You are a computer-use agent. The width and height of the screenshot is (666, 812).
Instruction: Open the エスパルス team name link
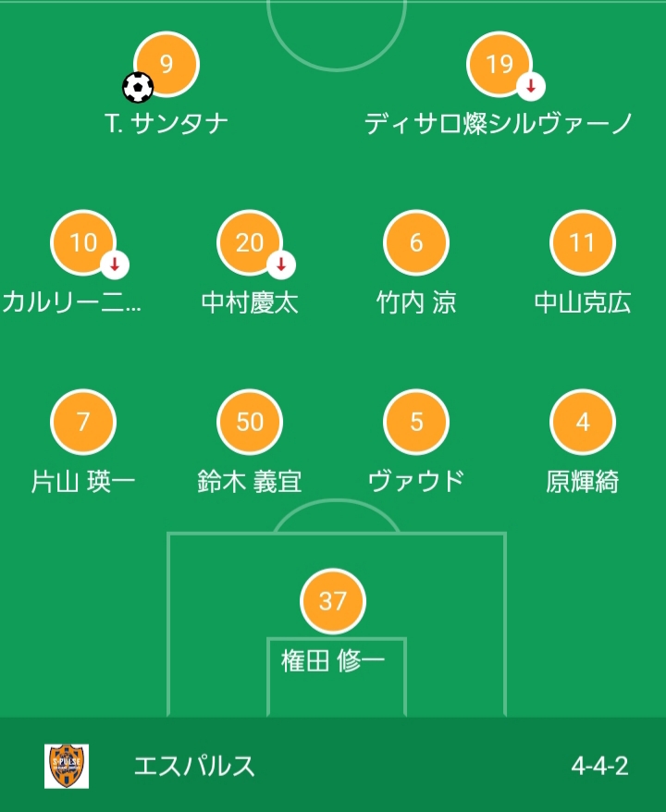[194, 766]
